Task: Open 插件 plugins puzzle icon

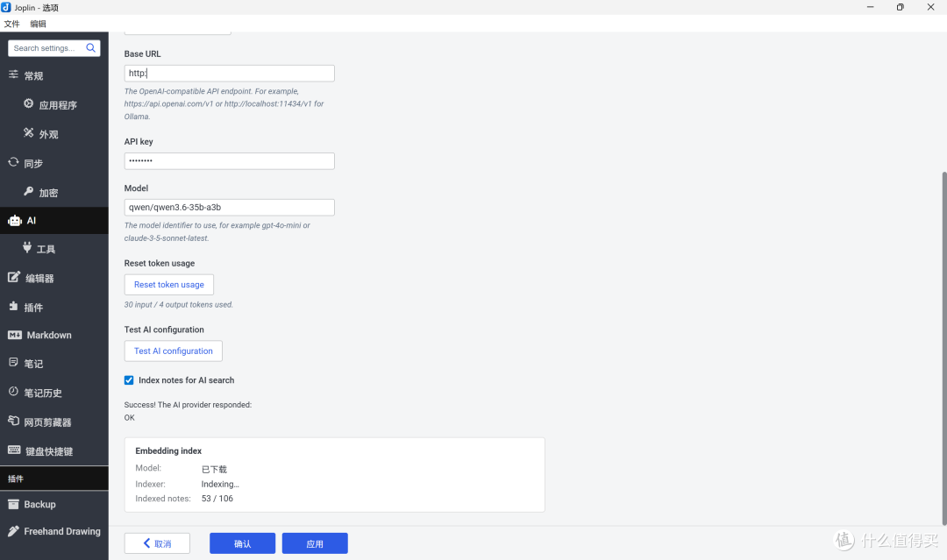Action: pyautogui.click(x=13, y=306)
